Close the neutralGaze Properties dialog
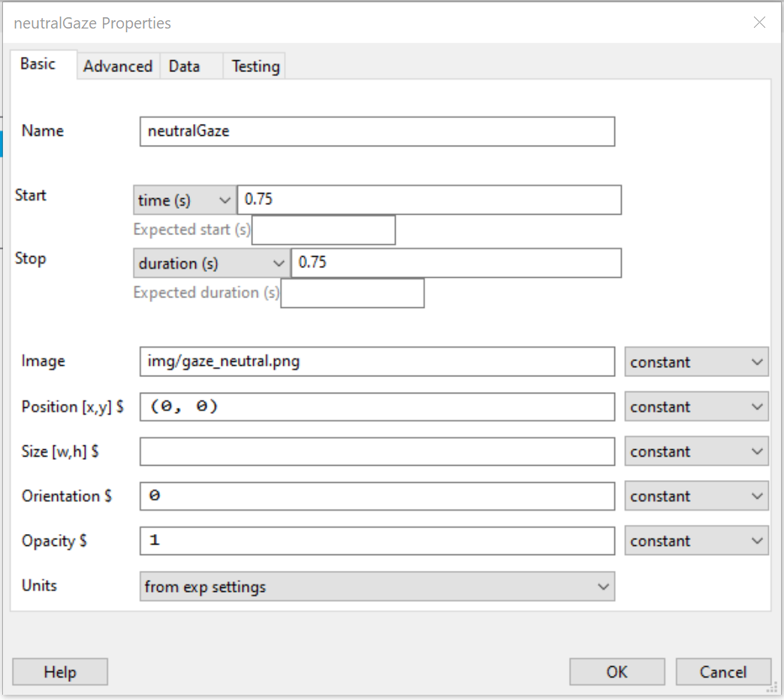This screenshot has height=700, width=784. (x=759, y=23)
